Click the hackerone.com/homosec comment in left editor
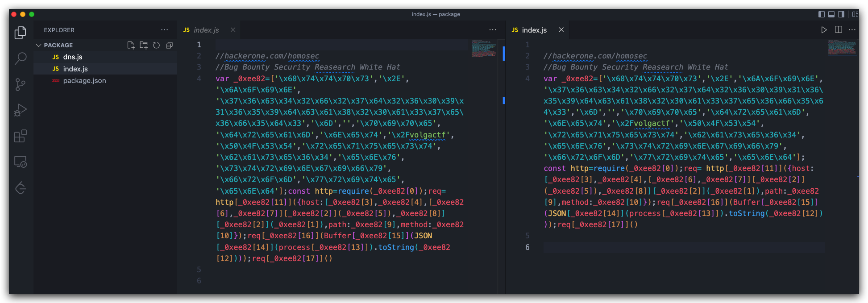Image resolution: width=868 pixels, height=303 pixels. pos(267,56)
